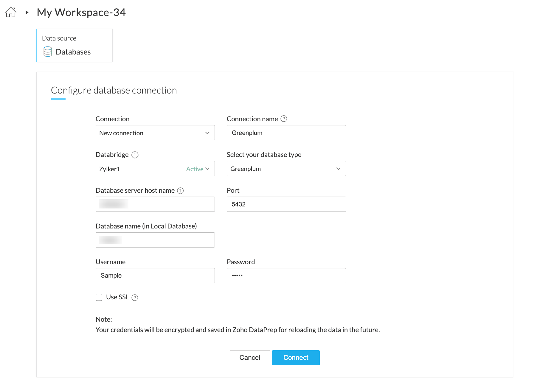This screenshot has width=540, height=392.
Task: Click the Cancel button
Action: point(250,357)
